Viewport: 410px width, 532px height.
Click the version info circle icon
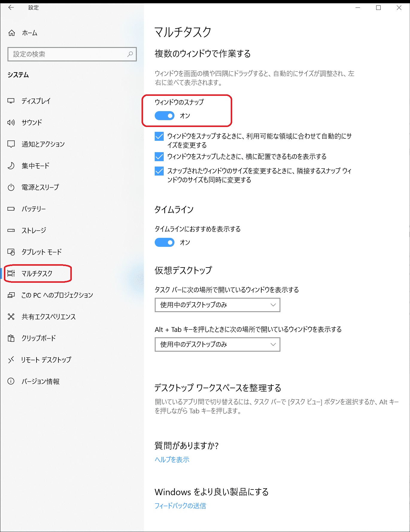click(x=11, y=381)
